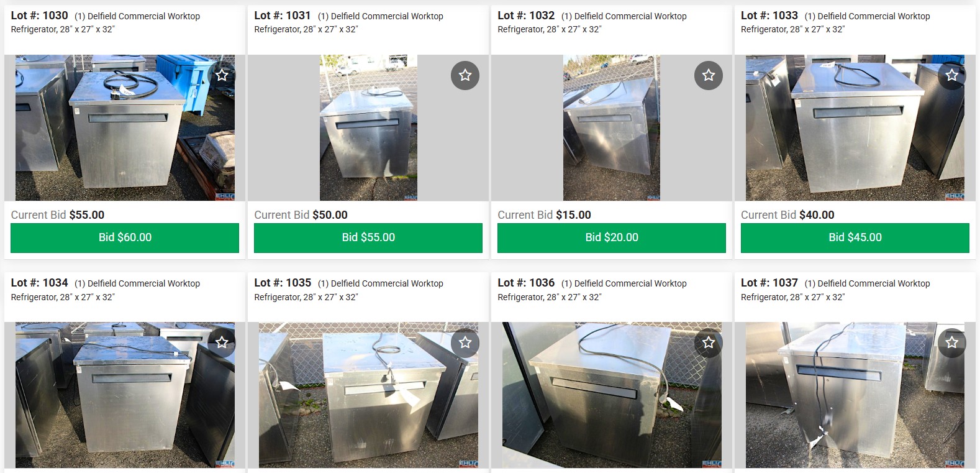Star Lot 1031 as a favorite
Image resolution: width=980 pixels, height=473 pixels.
coord(465,75)
